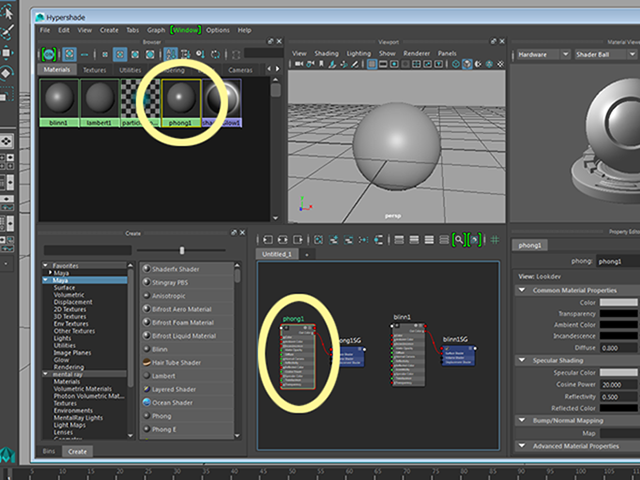Image resolution: width=640 pixels, height=480 pixels.
Task: Open the Hypershade File menu
Action: click(45, 30)
